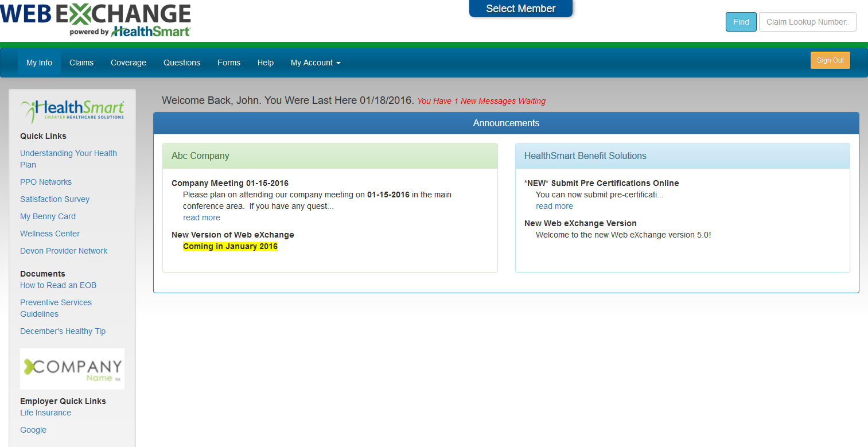Click the Company Meeting 01-15-2016 title
868x447 pixels.
[x=230, y=183]
